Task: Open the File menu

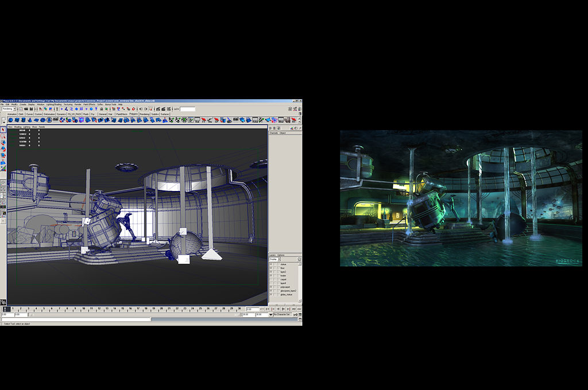Action: coord(2,104)
